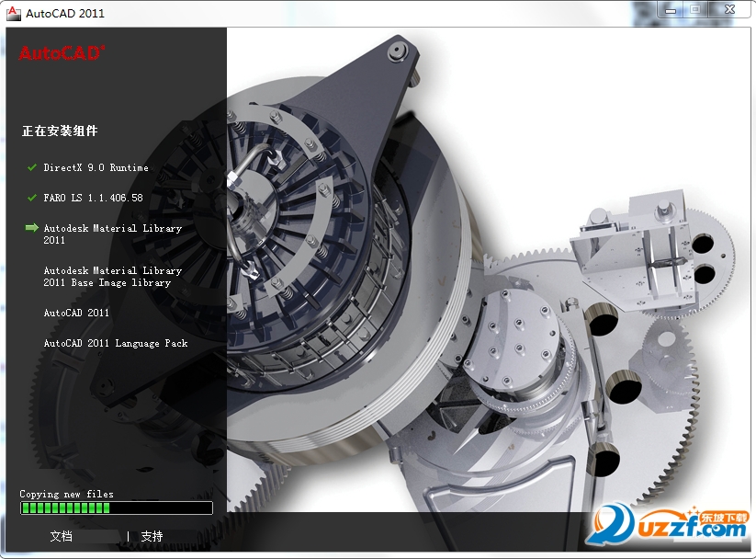Select the 'DirectX 9.0 Runtime' text
The height and width of the screenshot is (559, 756).
(96, 167)
